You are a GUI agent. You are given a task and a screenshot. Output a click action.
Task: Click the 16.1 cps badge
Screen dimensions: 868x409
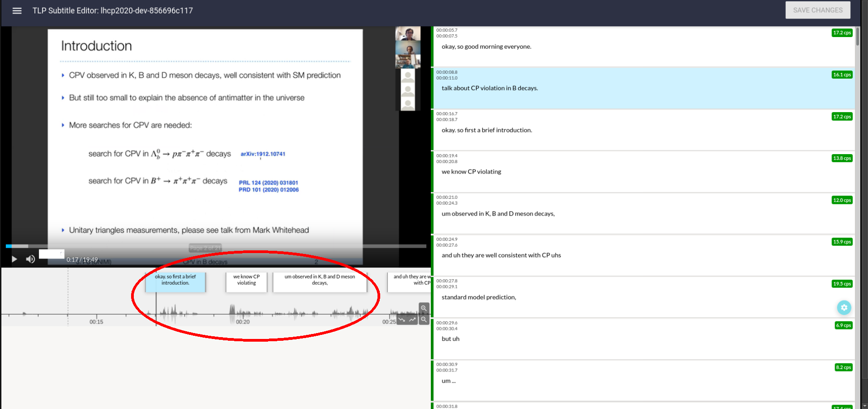(842, 75)
